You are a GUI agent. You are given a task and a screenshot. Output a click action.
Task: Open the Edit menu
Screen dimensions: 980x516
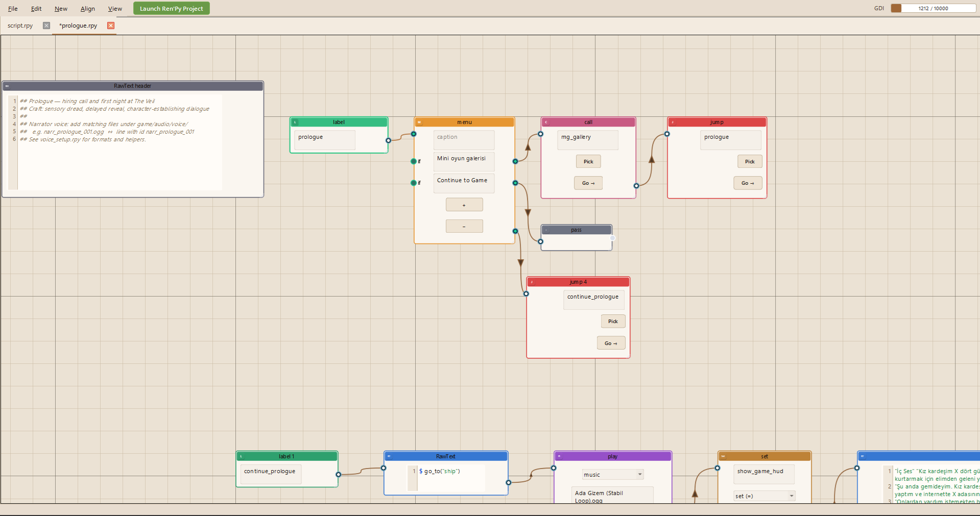click(36, 9)
